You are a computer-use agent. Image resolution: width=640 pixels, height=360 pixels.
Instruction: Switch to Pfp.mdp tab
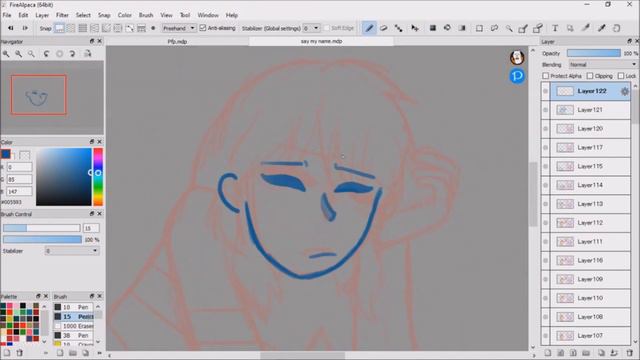pyautogui.click(x=178, y=41)
